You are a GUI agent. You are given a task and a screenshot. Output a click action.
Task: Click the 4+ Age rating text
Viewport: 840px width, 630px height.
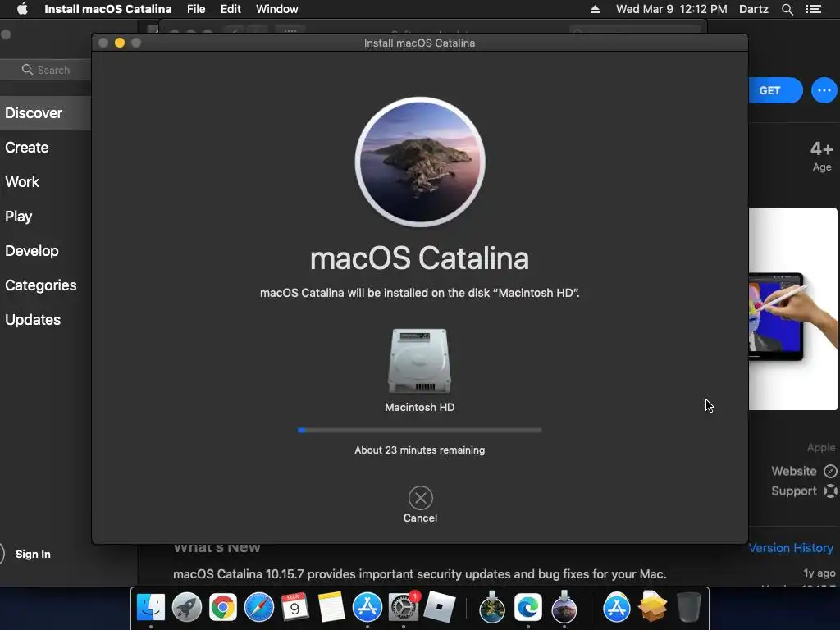(821, 156)
